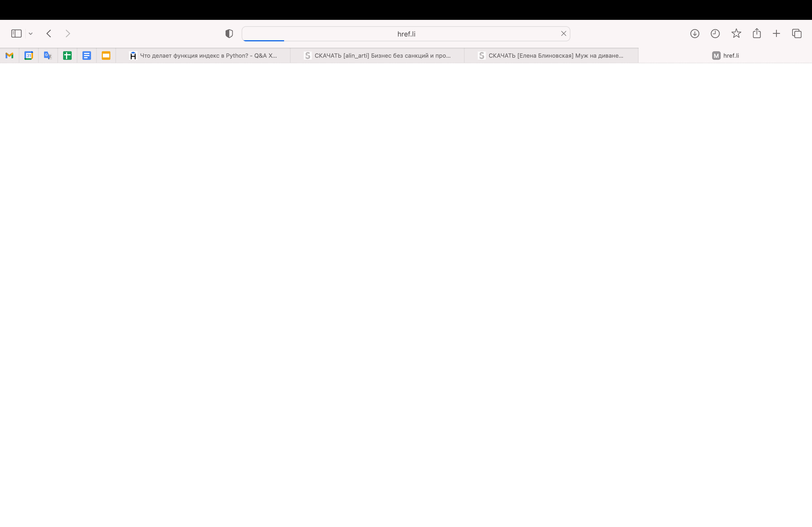
Task: Switch to the Python index function tab
Action: 203,56
